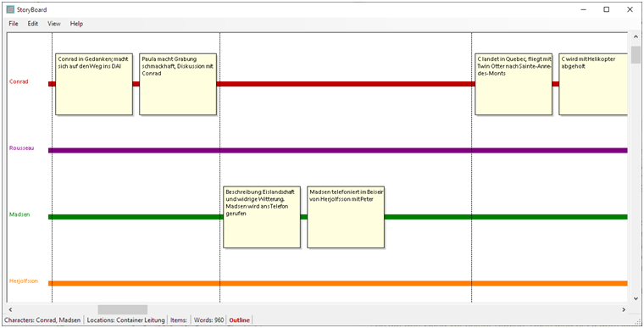
Task: Select card 'C landet in Quebec'
Action: [x=514, y=84]
